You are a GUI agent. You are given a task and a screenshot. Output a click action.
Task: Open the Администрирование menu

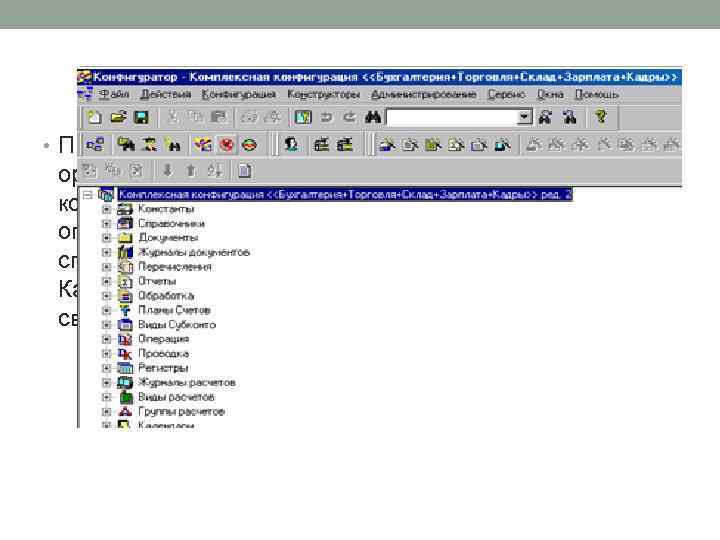(x=423, y=95)
